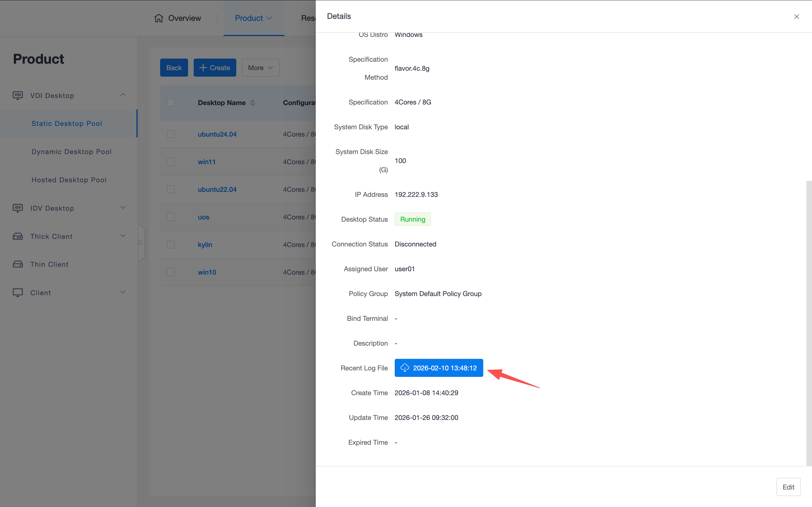Screen dimensions: 812x507
Task: Click the Details panel vertical scrollbar
Action: click(x=809, y=322)
